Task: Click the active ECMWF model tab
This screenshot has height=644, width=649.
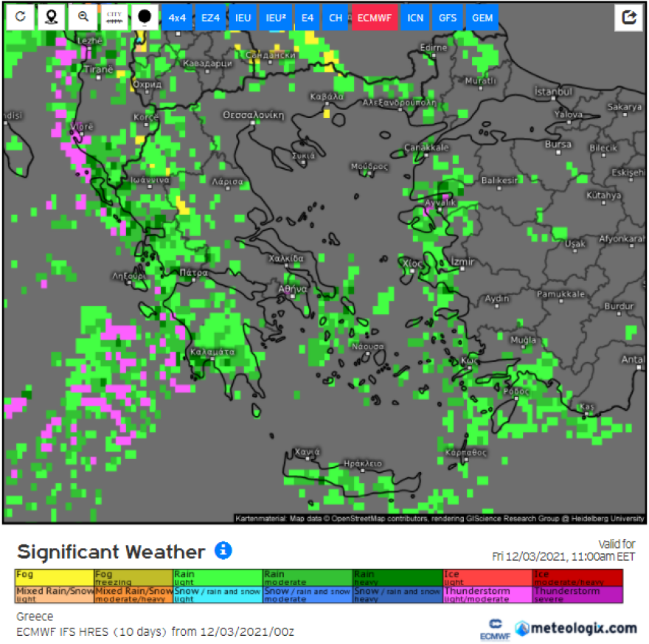Action: pos(375,18)
